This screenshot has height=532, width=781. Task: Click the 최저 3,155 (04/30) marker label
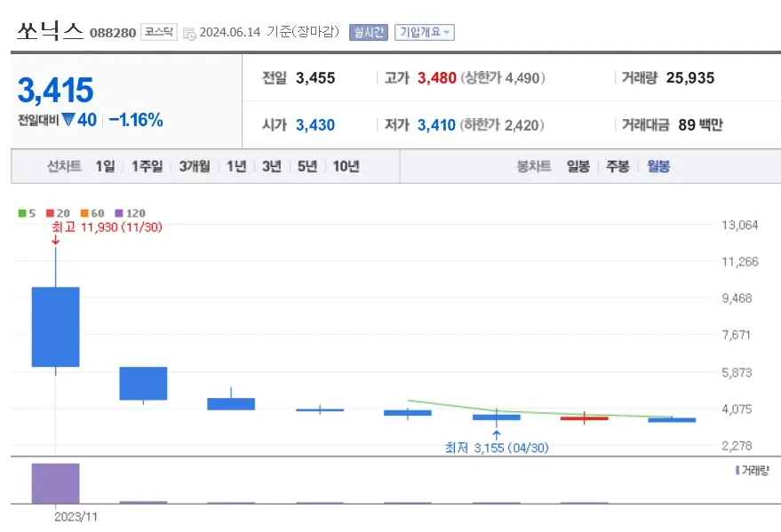[x=497, y=448]
